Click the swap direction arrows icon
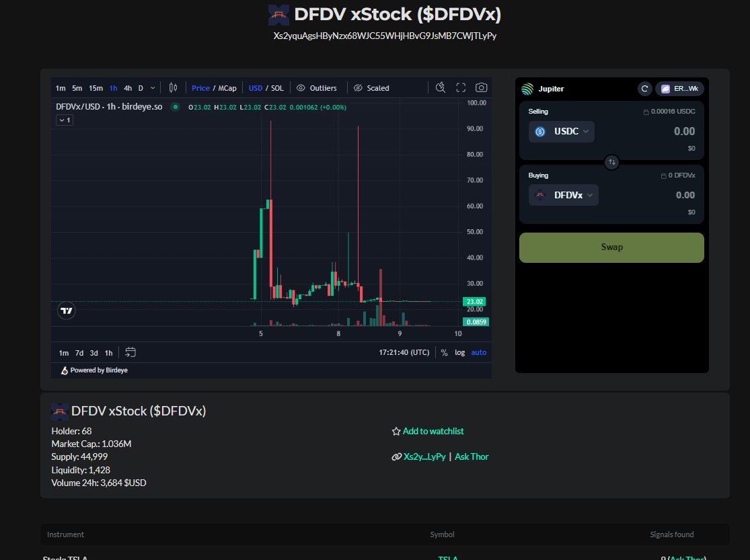Viewport: 750px width, 560px height. click(x=611, y=162)
